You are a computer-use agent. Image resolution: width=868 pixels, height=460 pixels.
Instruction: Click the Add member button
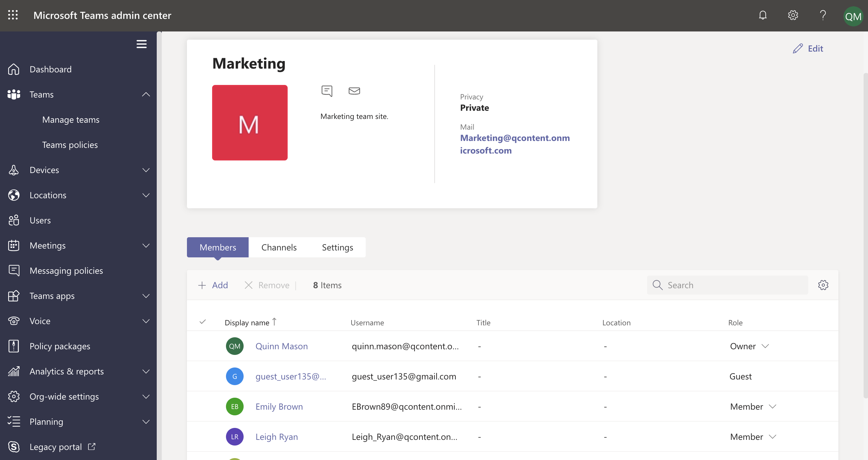click(213, 284)
